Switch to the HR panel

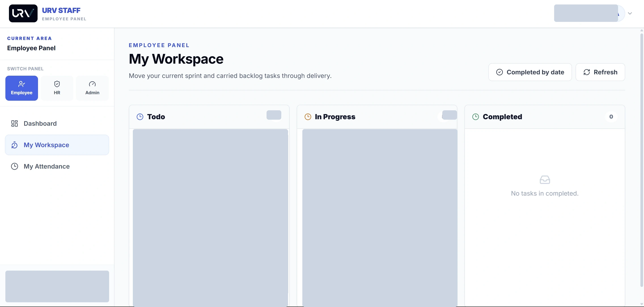click(x=57, y=88)
